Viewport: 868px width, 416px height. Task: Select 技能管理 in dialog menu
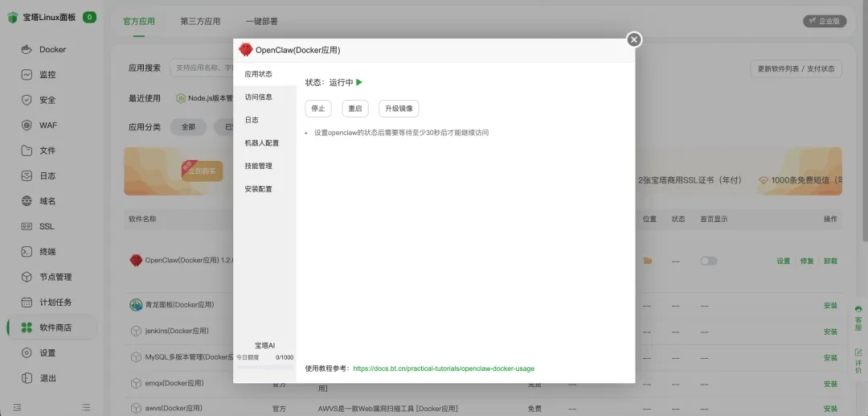264,167
